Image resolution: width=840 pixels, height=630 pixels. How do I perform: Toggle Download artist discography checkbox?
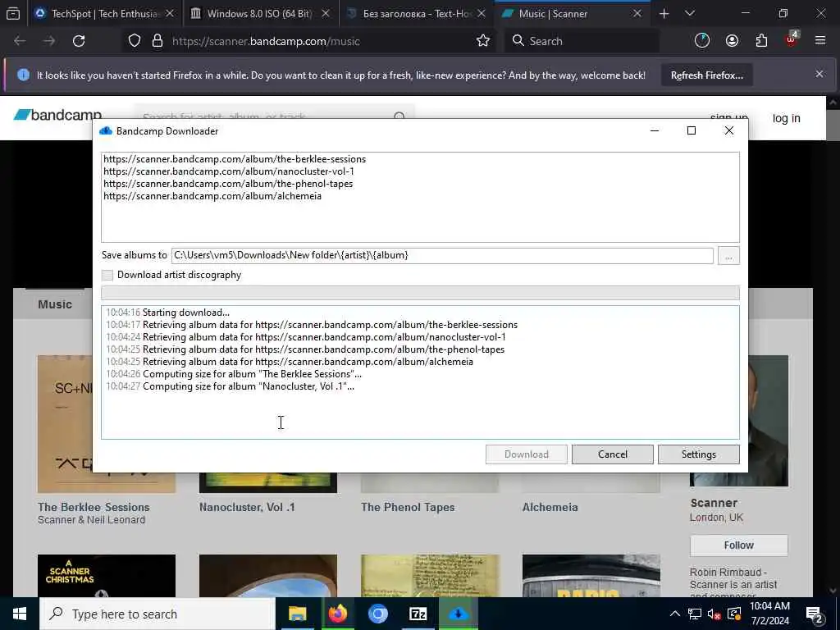[x=107, y=275]
